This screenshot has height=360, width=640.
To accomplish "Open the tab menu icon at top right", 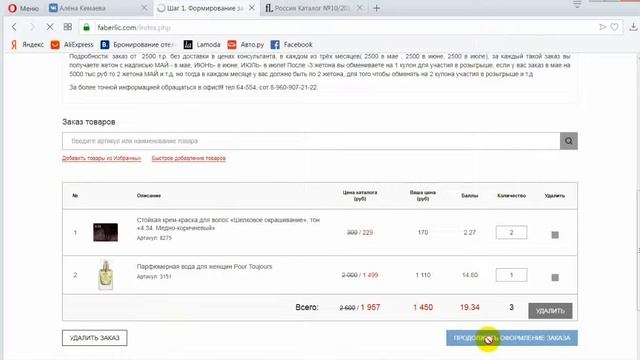I will (x=577, y=4).
